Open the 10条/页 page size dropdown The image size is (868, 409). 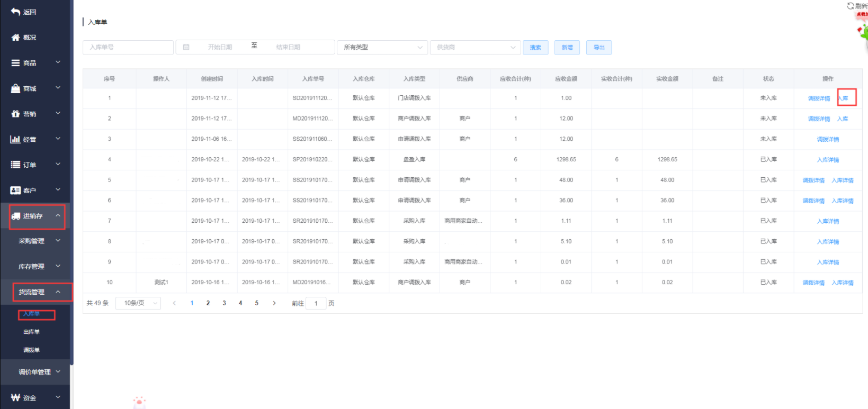(138, 303)
